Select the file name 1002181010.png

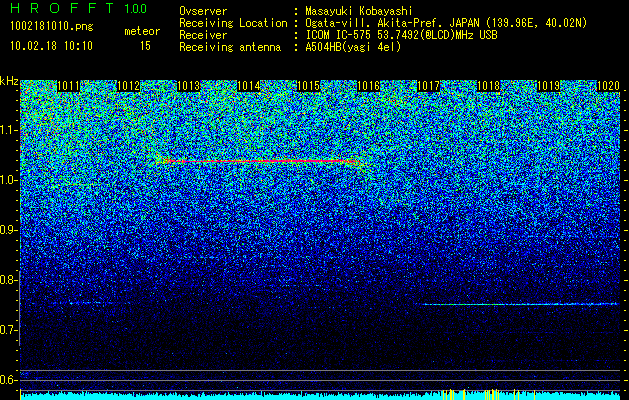(x=51, y=27)
